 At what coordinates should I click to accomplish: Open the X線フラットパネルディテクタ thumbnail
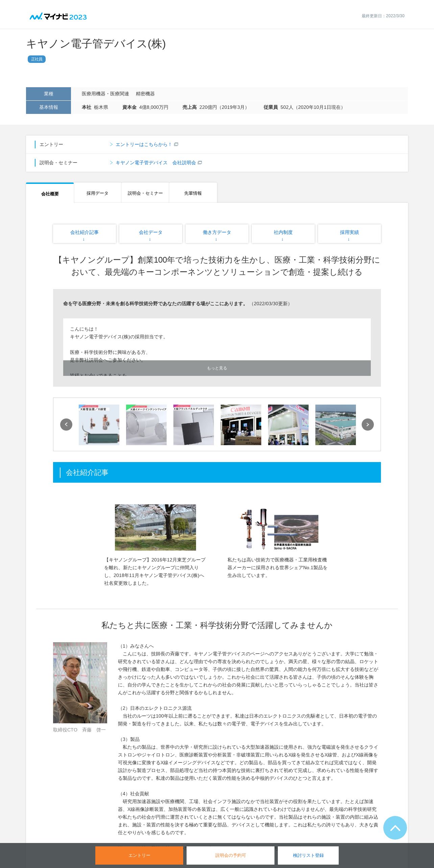pyautogui.click(x=194, y=425)
